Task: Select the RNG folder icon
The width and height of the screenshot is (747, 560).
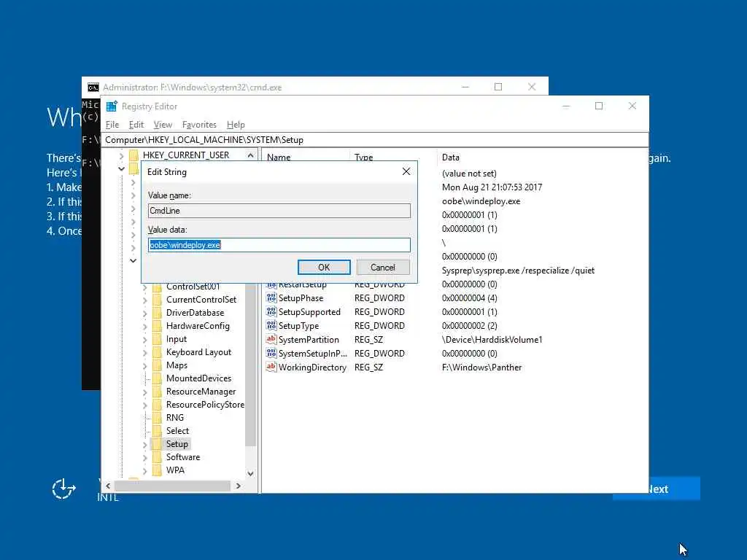Action: click(x=158, y=418)
